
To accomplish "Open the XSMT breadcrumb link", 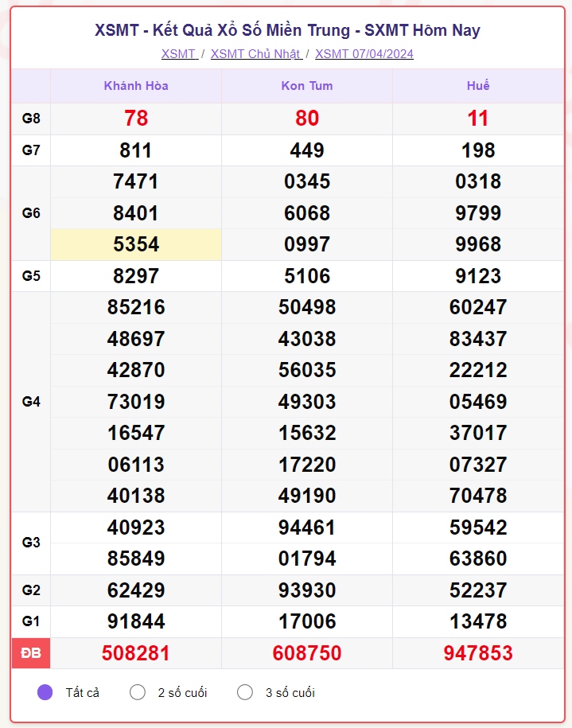I will tap(180, 54).
